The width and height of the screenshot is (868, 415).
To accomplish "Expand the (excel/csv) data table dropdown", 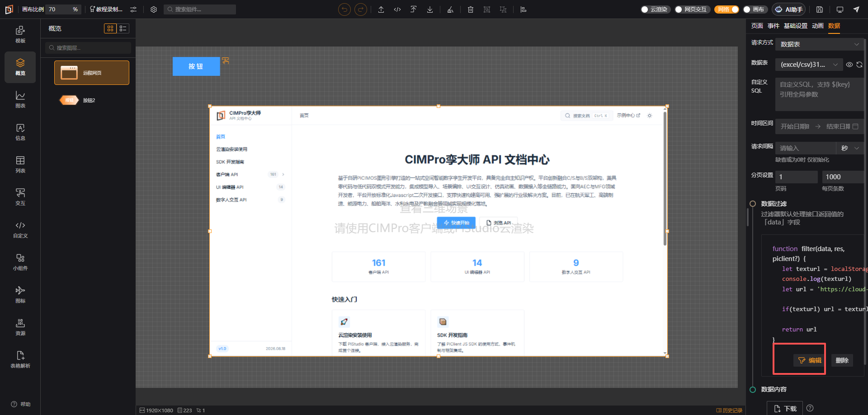I will (809, 65).
